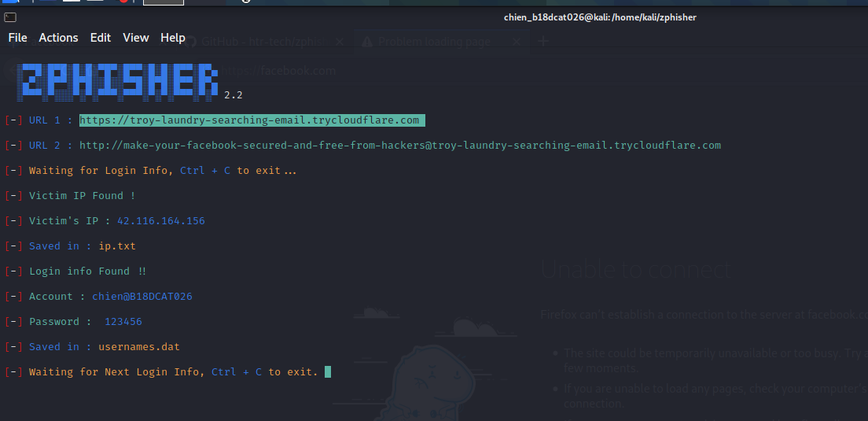Click the 'Victim's IP :' label
The width and height of the screenshot is (868, 421).
point(70,221)
